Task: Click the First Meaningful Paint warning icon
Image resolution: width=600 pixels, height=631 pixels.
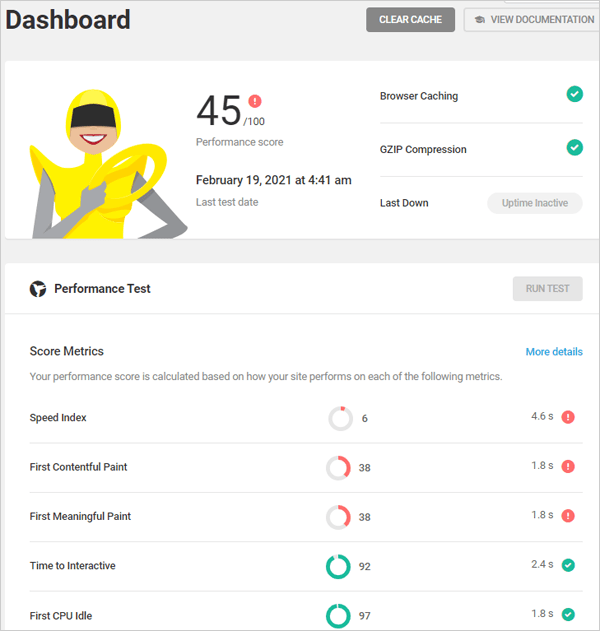Action: pos(568,516)
